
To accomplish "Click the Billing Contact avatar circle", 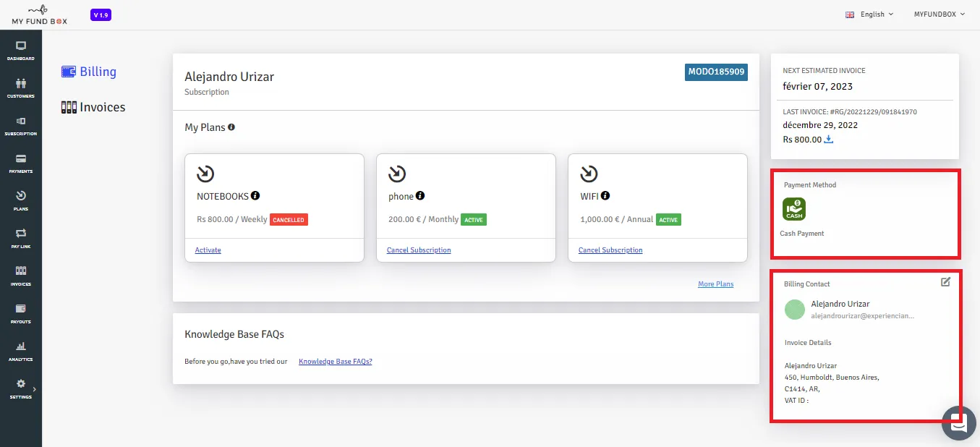I will click(x=795, y=310).
